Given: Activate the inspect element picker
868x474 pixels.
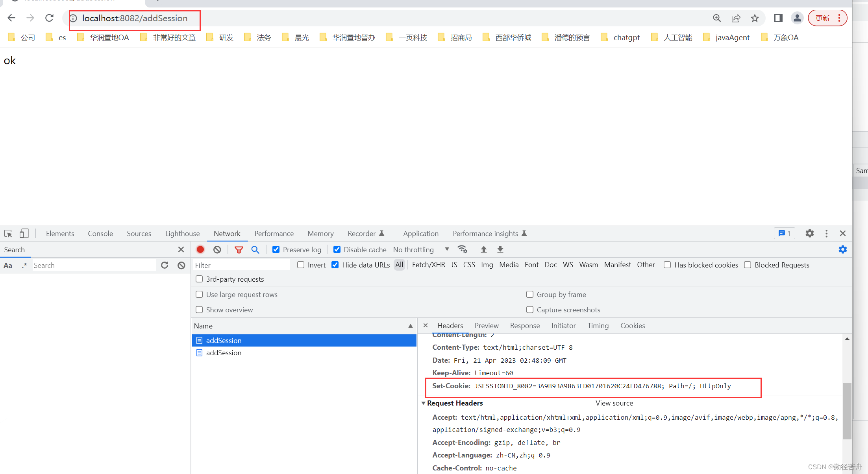Looking at the screenshot, I should coord(8,234).
